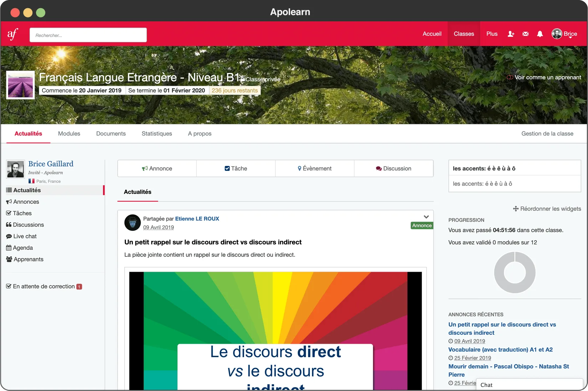Click the megaphone icon beside sidebar Annonces

tap(9, 202)
